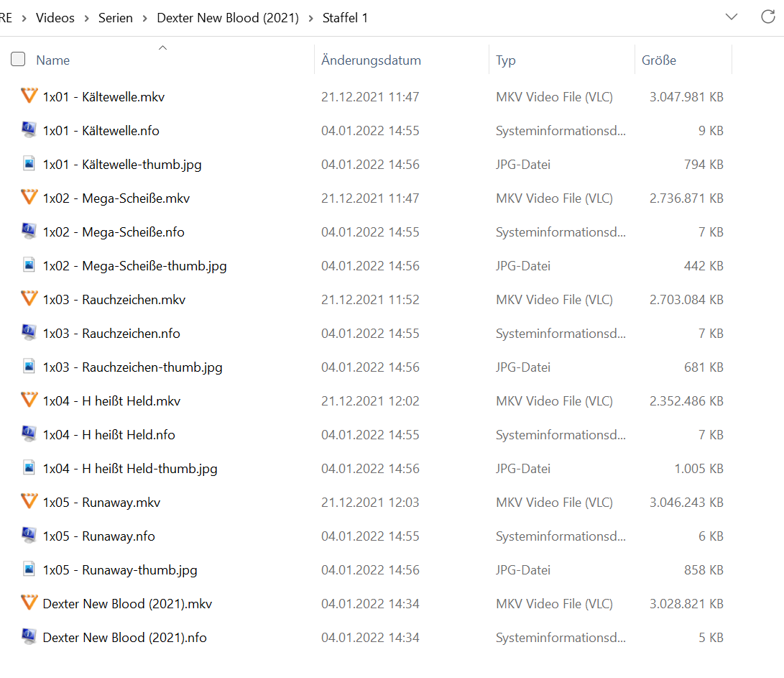Click VLC icon of 1x01 - Kältewelle.mkv
The width and height of the screenshot is (784, 678).
(x=29, y=96)
